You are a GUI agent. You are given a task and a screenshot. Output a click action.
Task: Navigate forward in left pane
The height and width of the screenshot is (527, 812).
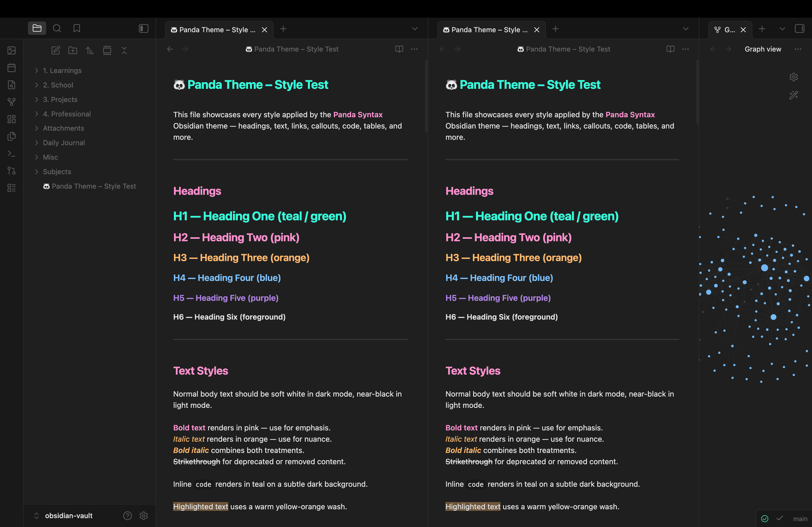tap(185, 49)
